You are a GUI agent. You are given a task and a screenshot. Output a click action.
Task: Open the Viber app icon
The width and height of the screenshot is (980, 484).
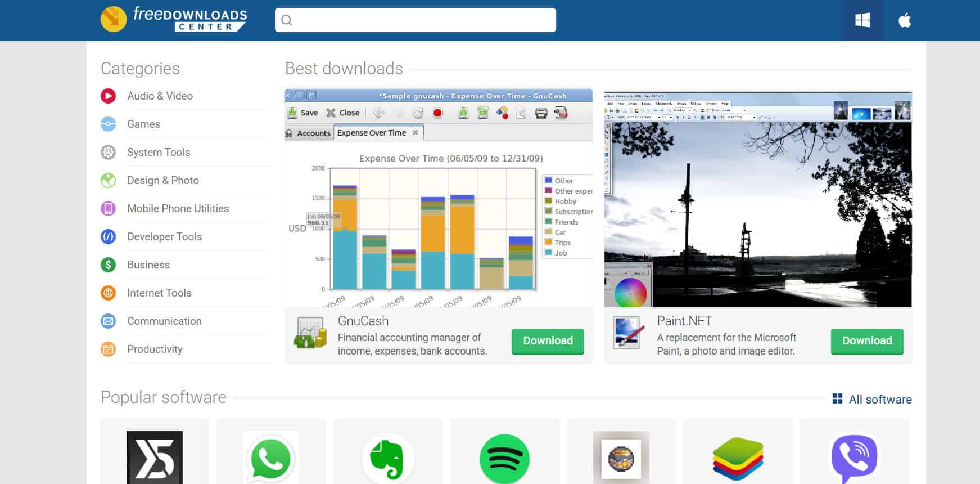tap(854, 459)
